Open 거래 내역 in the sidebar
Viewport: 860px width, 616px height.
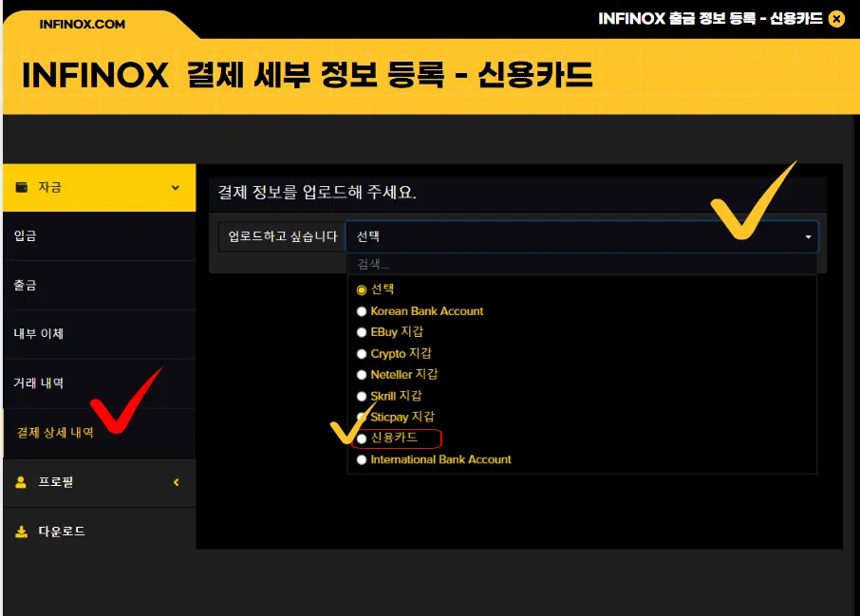[x=100, y=383]
